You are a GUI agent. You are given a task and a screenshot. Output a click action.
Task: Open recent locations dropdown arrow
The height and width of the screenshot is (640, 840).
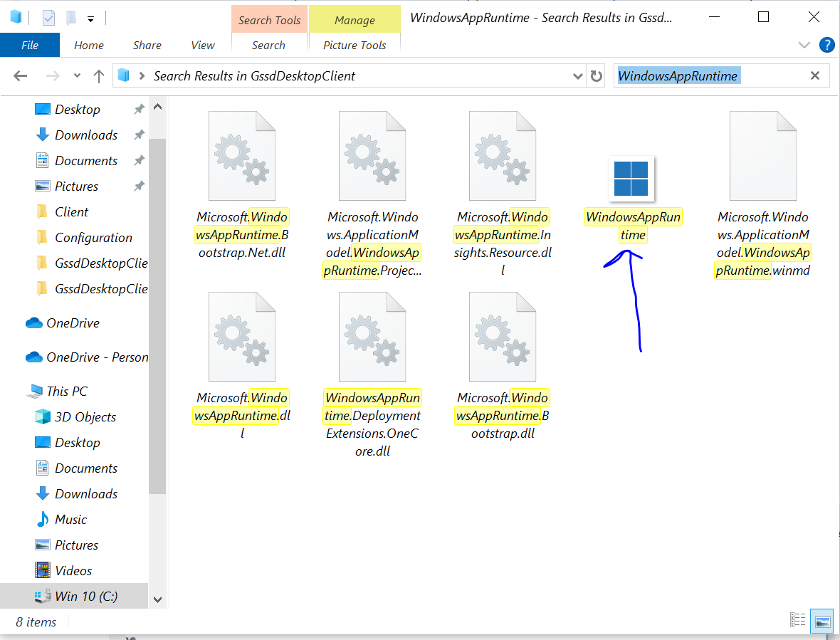(77, 76)
